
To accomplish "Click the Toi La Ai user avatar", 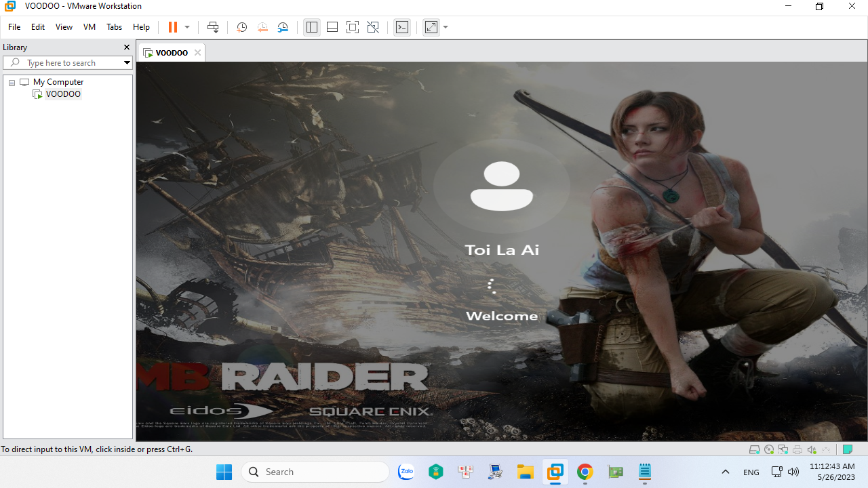I will click(x=502, y=186).
